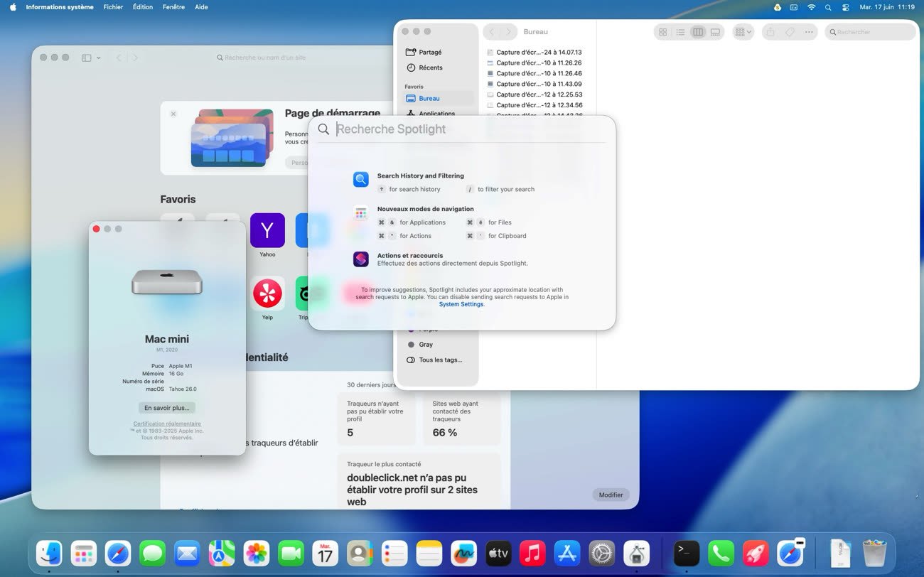Viewport: 924px width, 577px height.
Task: Switch Finder to icon view
Action: (663, 32)
